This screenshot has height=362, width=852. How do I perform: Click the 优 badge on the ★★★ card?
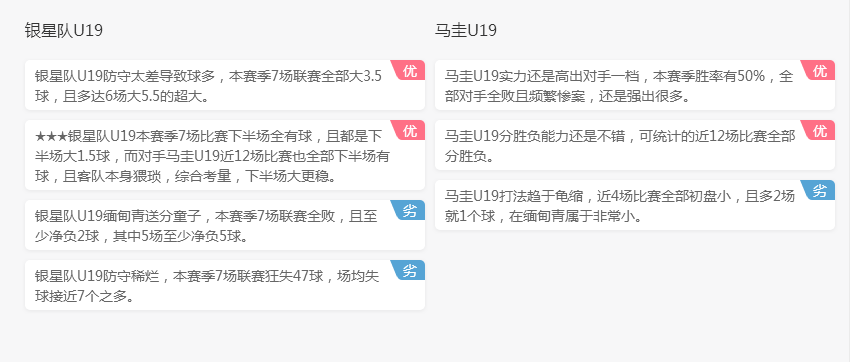coord(409,130)
